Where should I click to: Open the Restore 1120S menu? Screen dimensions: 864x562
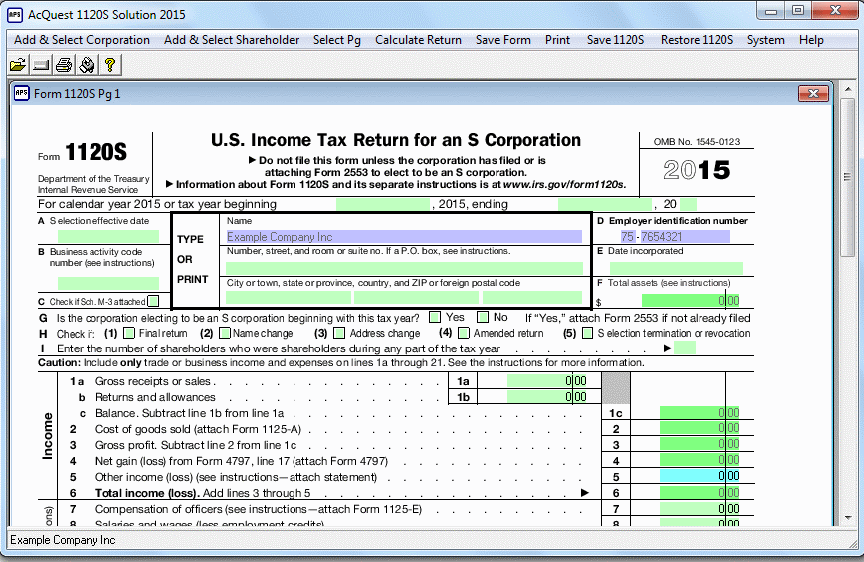696,40
